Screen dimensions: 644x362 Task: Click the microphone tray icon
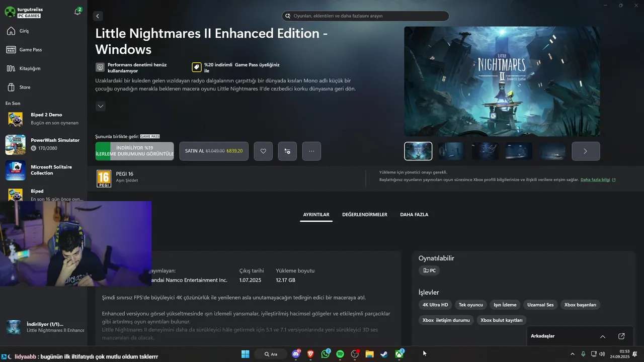coord(583,354)
